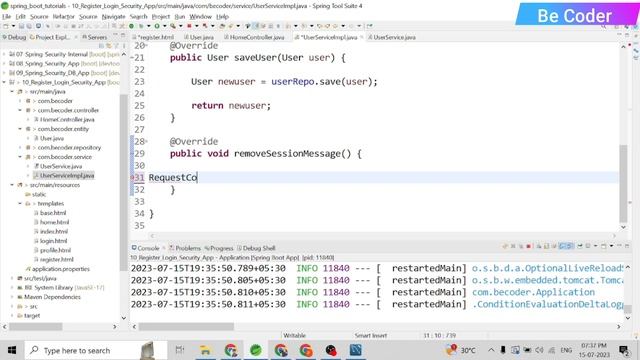Open User.java in the project tree
The image size is (640, 360).
(x=52, y=138)
